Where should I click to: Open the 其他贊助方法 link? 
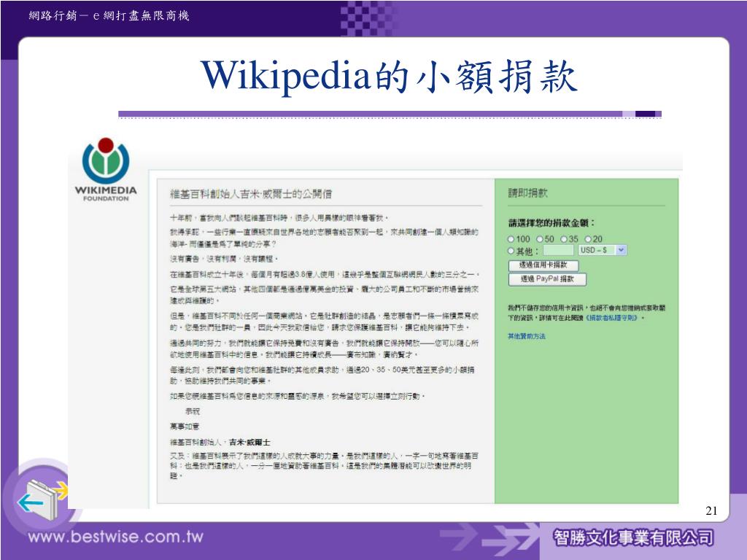527,336
